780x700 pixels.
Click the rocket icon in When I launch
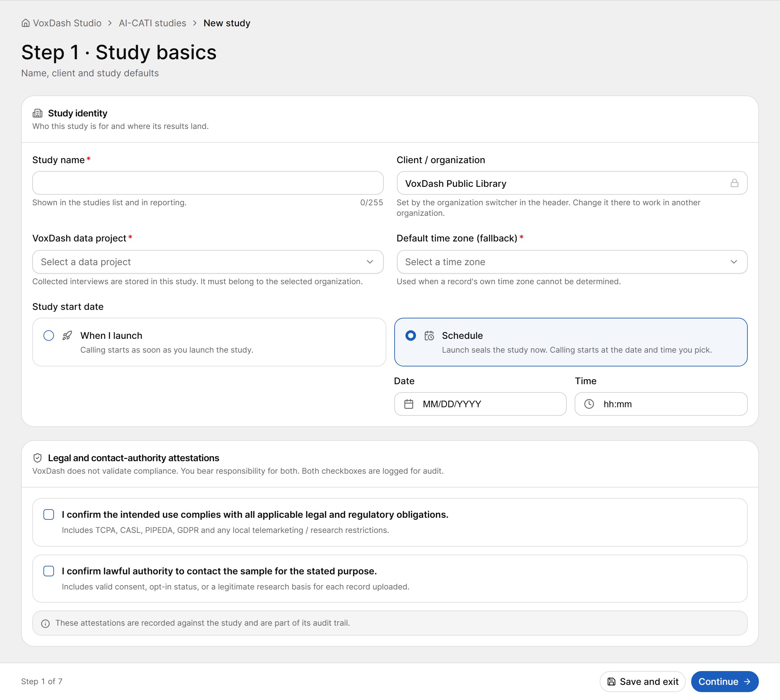point(67,336)
